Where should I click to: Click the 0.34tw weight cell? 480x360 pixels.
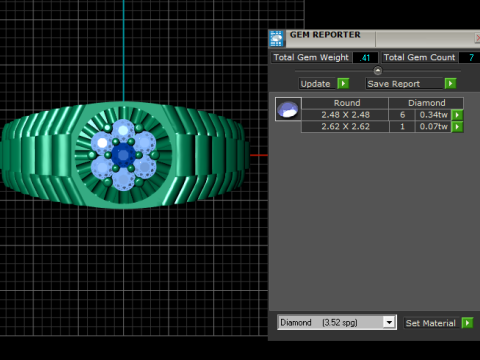pos(433,115)
